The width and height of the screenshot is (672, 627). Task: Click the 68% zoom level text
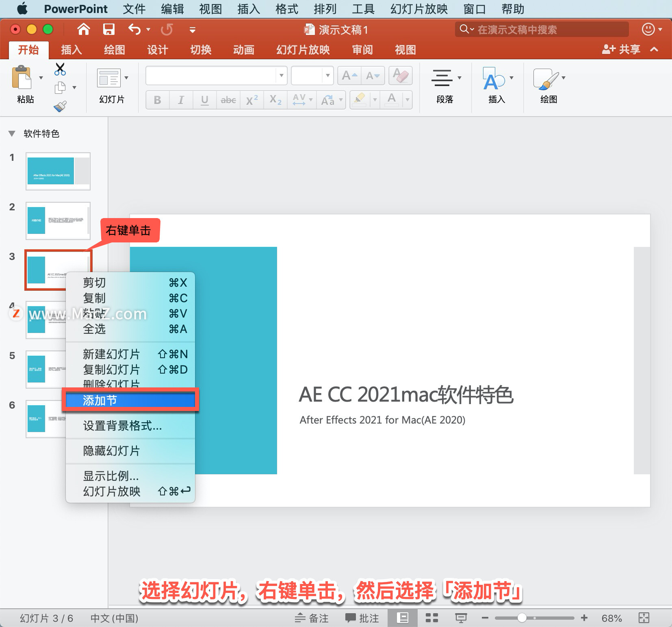tap(611, 618)
